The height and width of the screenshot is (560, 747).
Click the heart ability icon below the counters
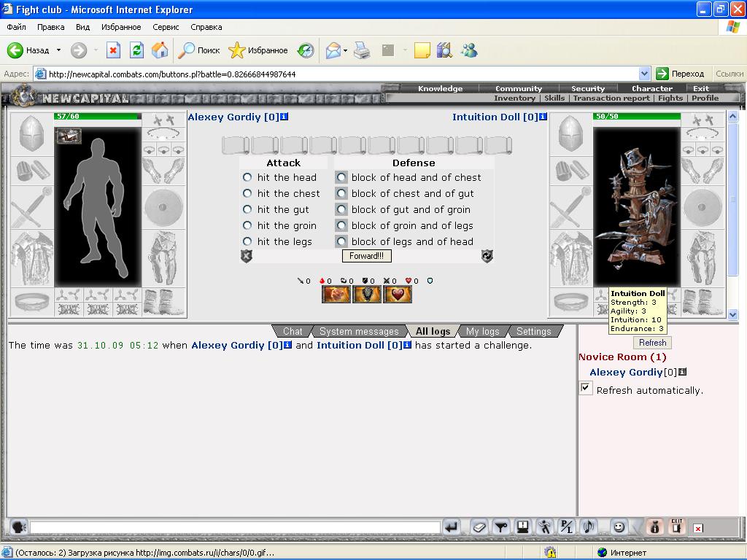[x=398, y=295]
